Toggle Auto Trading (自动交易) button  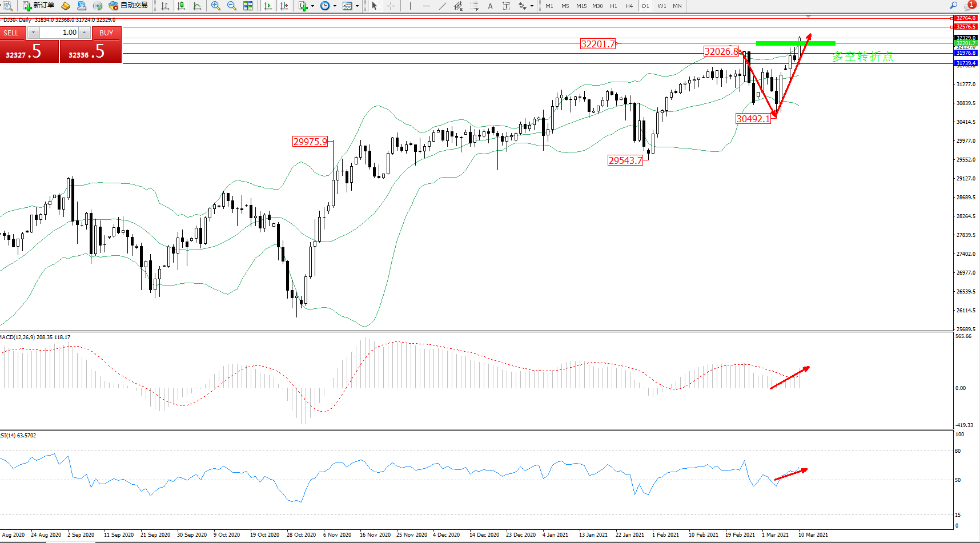tap(128, 6)
